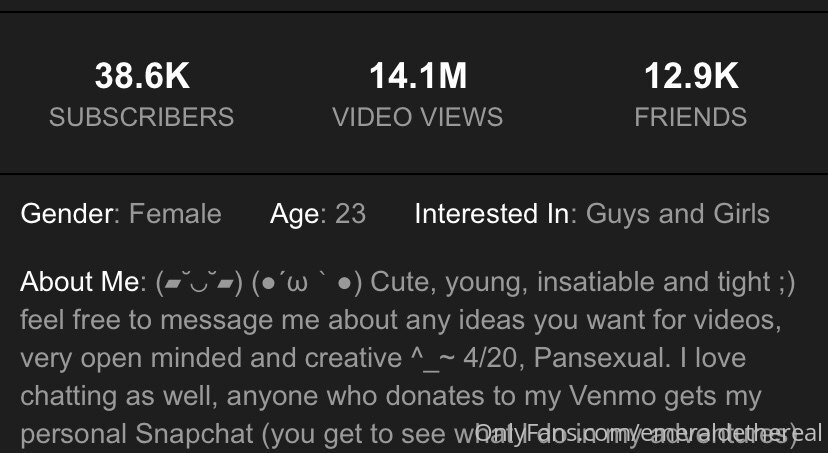Screen dimensions: 828x453
Task: Click the Interested In label
Action: coord(492,213)
